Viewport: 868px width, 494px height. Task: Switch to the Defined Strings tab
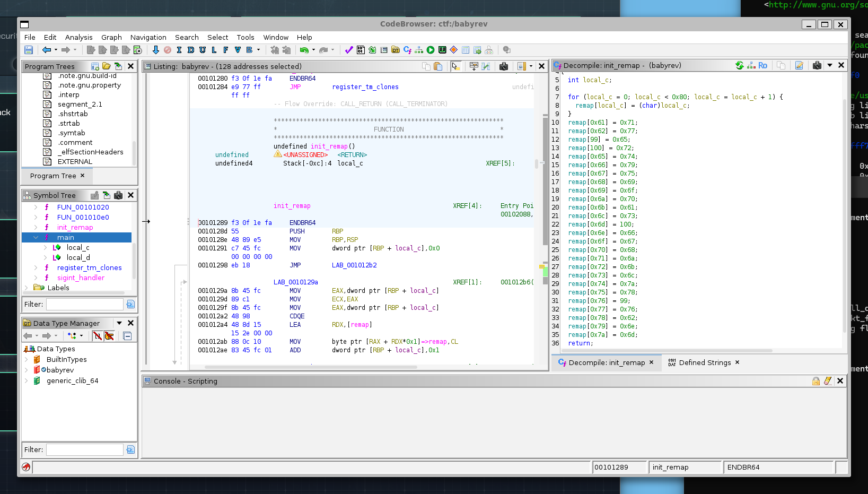704,363
